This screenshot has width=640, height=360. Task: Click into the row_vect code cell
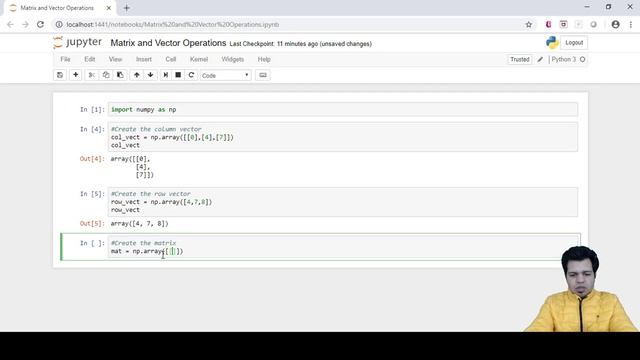click(x=343, y=202)
